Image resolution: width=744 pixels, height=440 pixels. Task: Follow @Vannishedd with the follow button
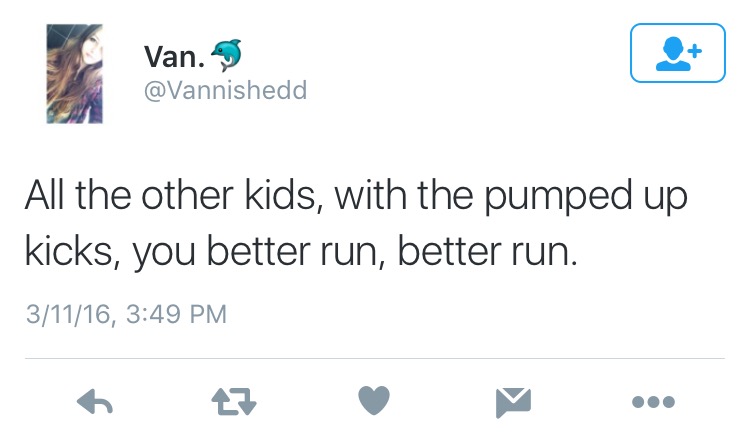tap(678, 53)
